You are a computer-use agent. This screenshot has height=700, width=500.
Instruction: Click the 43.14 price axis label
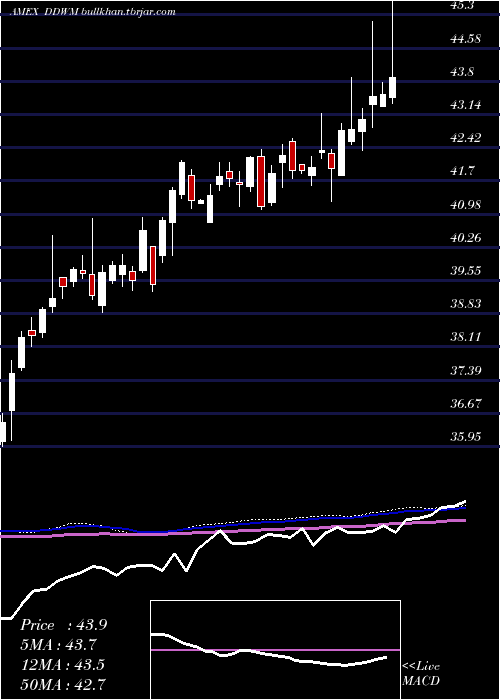[466, 105]
